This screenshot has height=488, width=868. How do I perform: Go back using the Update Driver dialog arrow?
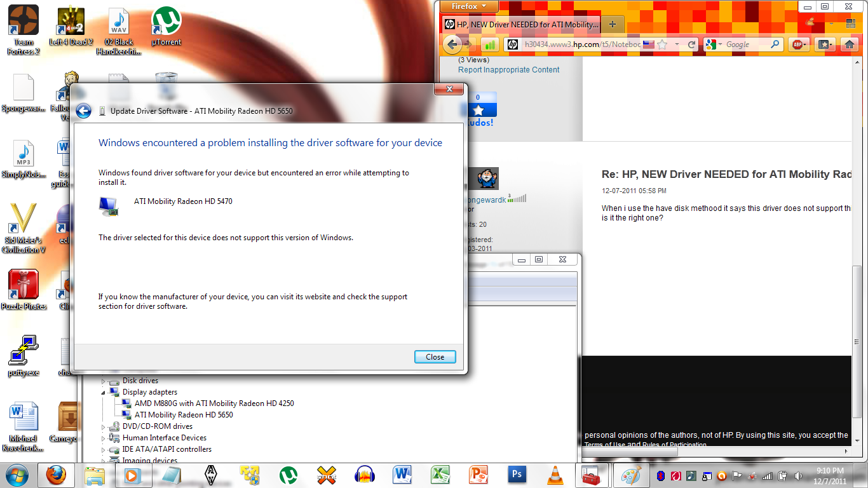pyautogui.click(x=83, y=111)
